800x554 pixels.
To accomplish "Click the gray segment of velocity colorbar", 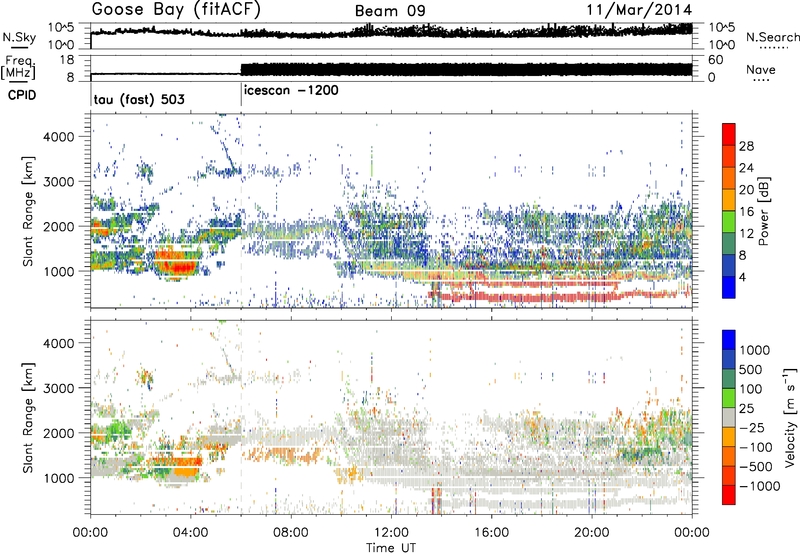I will click(x=729, y=417).
